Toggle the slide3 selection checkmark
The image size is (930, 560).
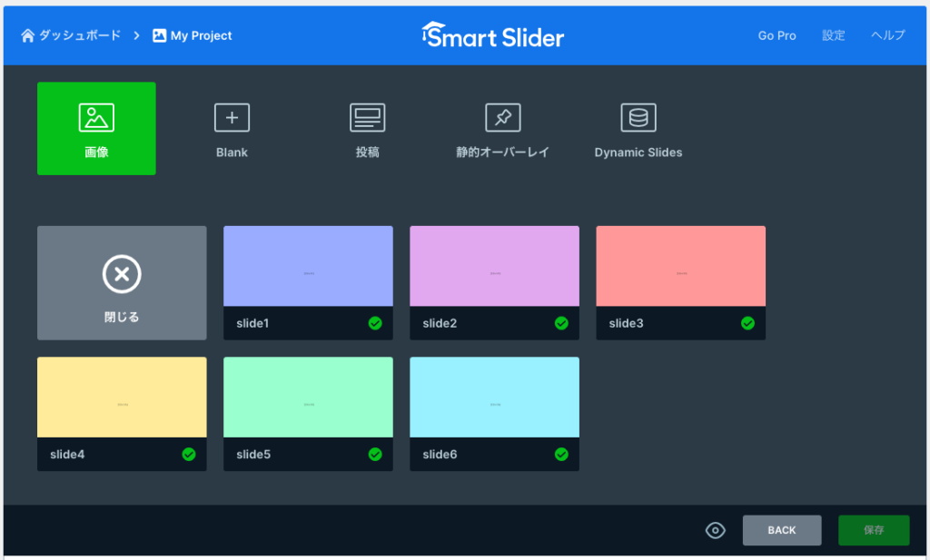click(x=747, y=323)
